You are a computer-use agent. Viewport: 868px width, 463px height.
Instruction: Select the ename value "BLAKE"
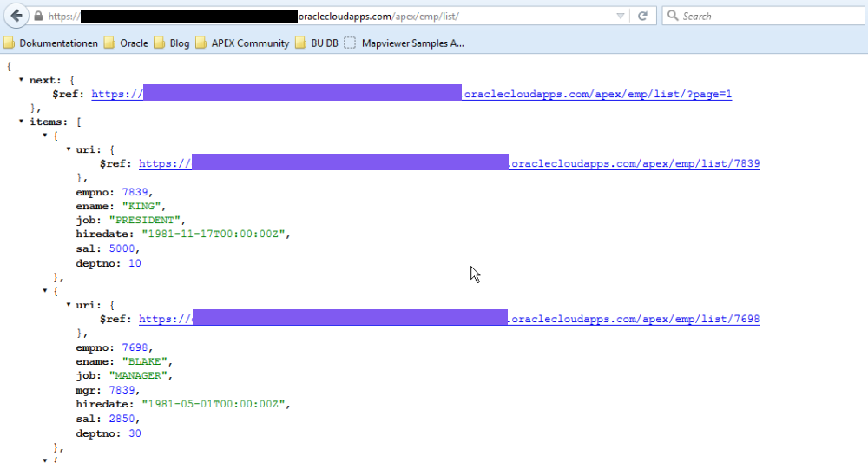(144, 361)
